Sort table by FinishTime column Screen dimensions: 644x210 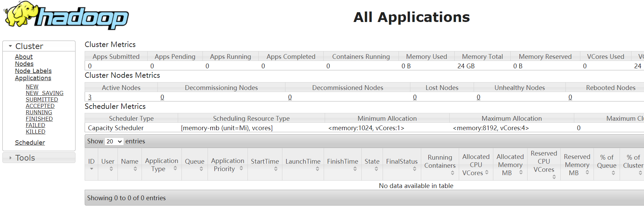tap(342, 164)
